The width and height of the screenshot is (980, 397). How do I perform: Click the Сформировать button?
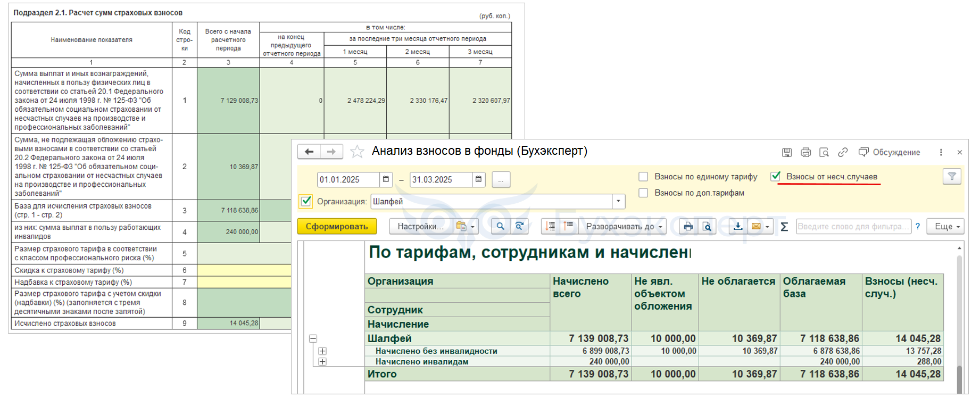point(337,227)
